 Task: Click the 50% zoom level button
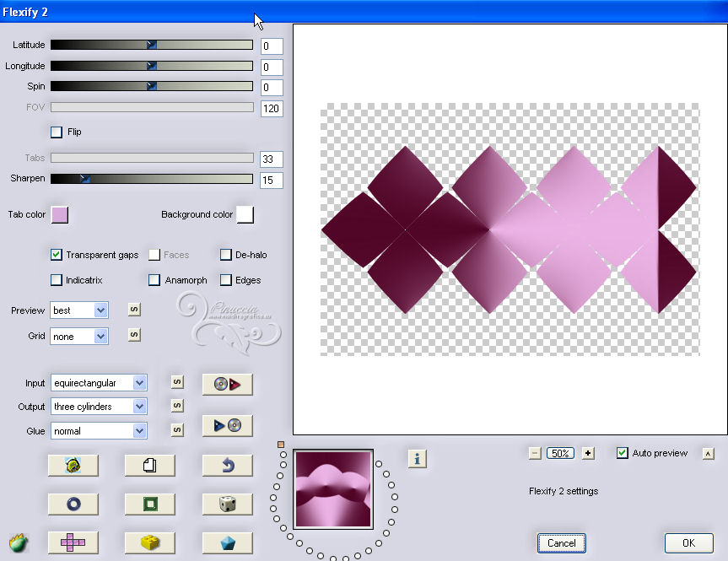click(560, 453)
